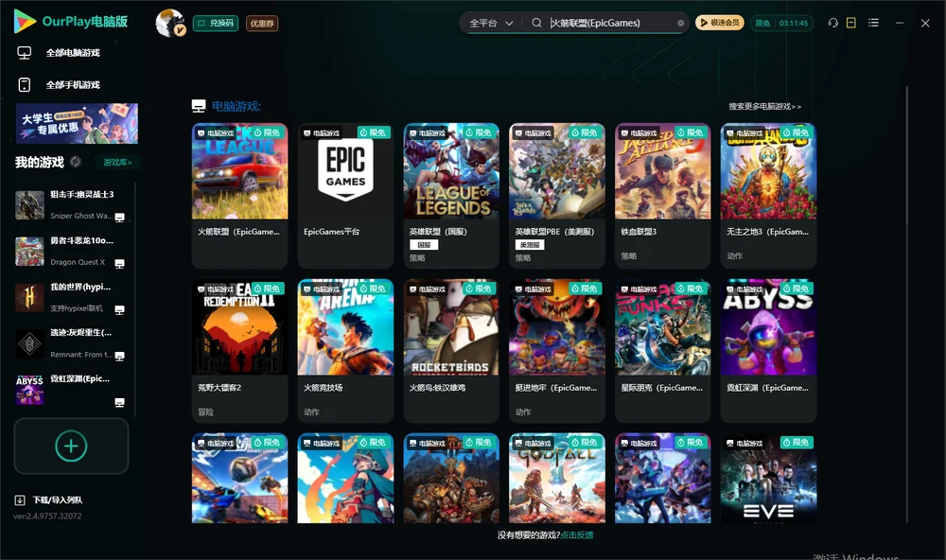
Task: Click the 极速会员 membership button
Action: coord(720,23)
